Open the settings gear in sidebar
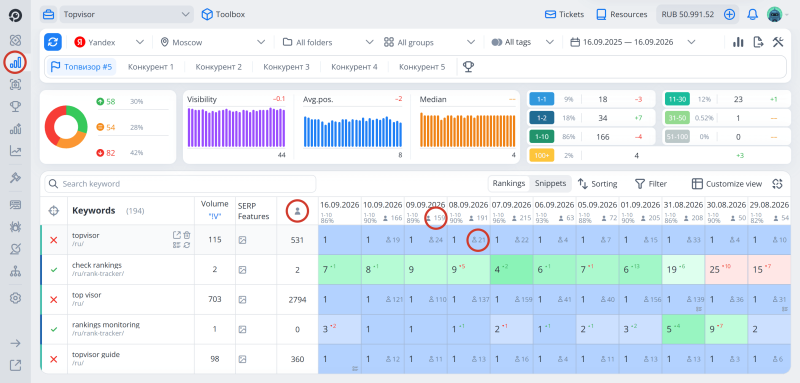Screen dimensions: 800x383 [x=15, y=298]
